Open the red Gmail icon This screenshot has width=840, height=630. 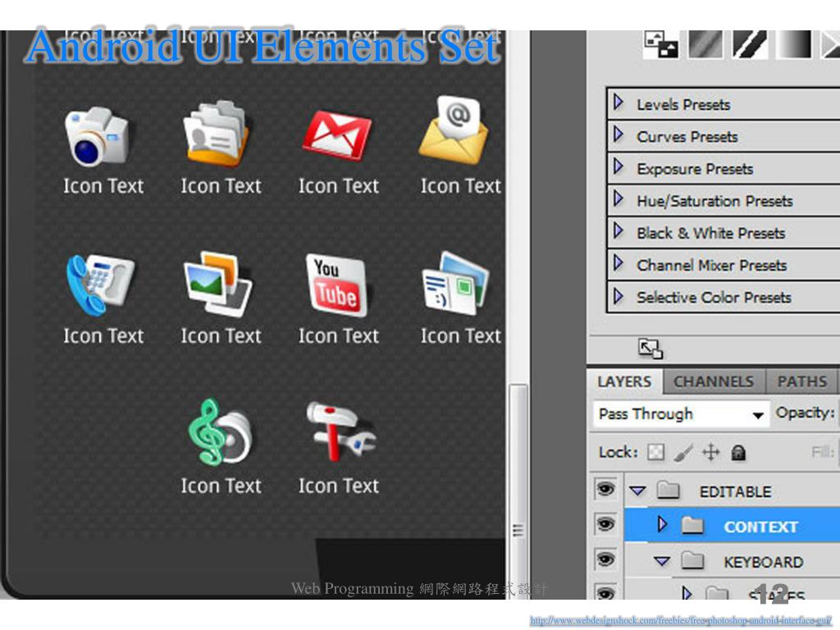[x=336, y=135]
